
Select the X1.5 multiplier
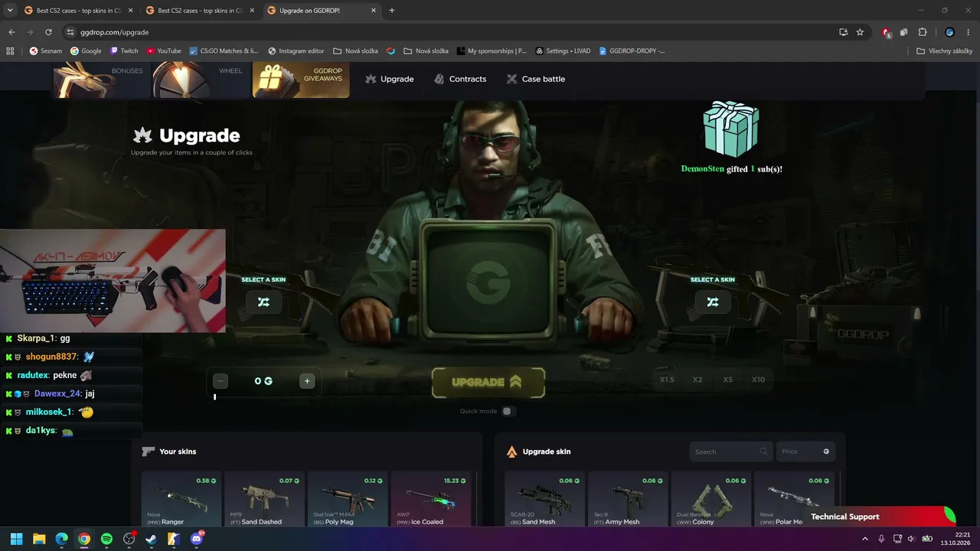(667, 380)
